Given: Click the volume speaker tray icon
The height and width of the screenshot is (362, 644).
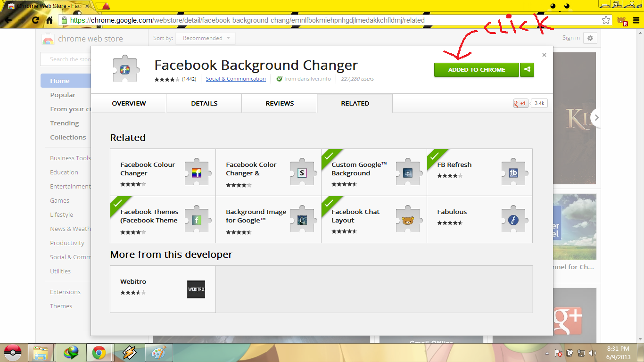Looking at the screenshot, I should (x=593, y=353).
